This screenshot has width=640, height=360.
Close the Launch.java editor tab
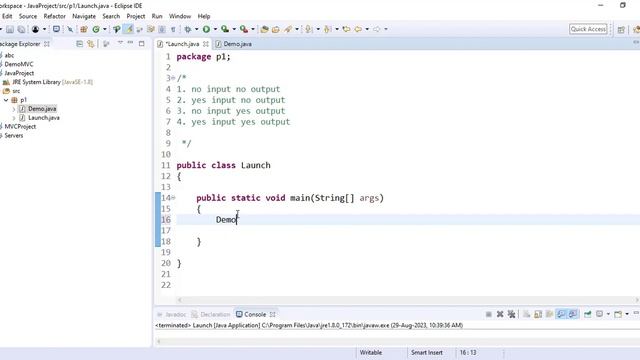206,44
